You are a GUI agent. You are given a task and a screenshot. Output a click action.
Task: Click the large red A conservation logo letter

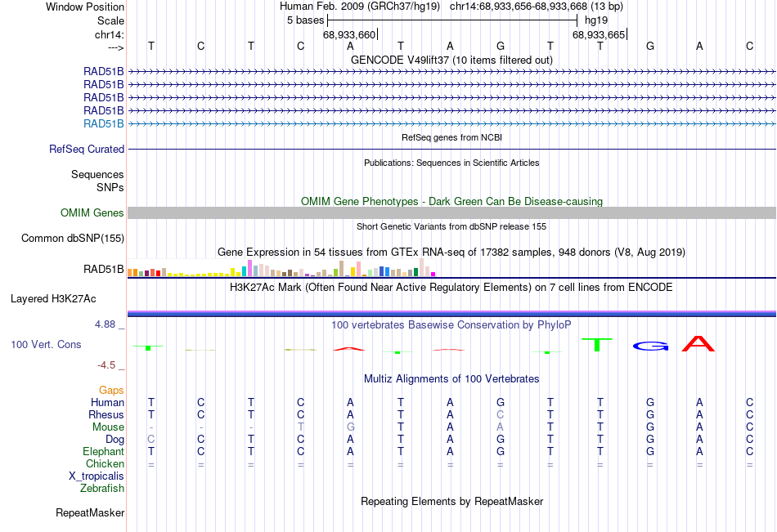pos(698,344)
